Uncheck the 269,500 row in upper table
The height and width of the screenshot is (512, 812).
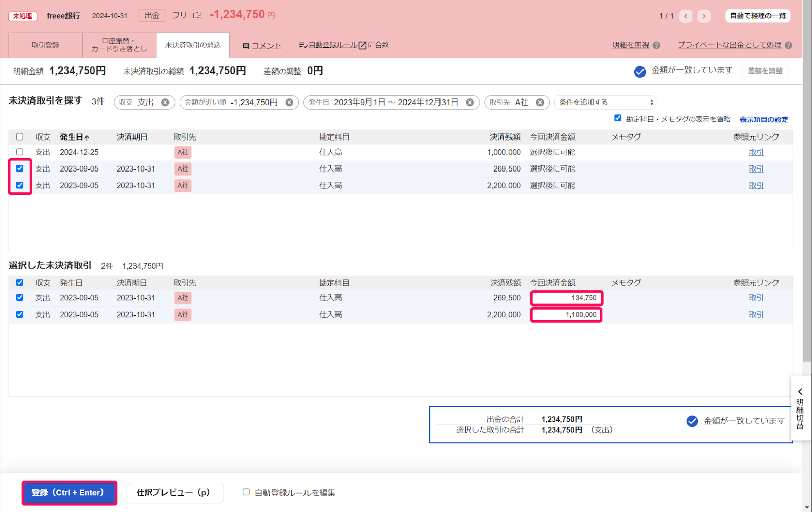point(20,168)
